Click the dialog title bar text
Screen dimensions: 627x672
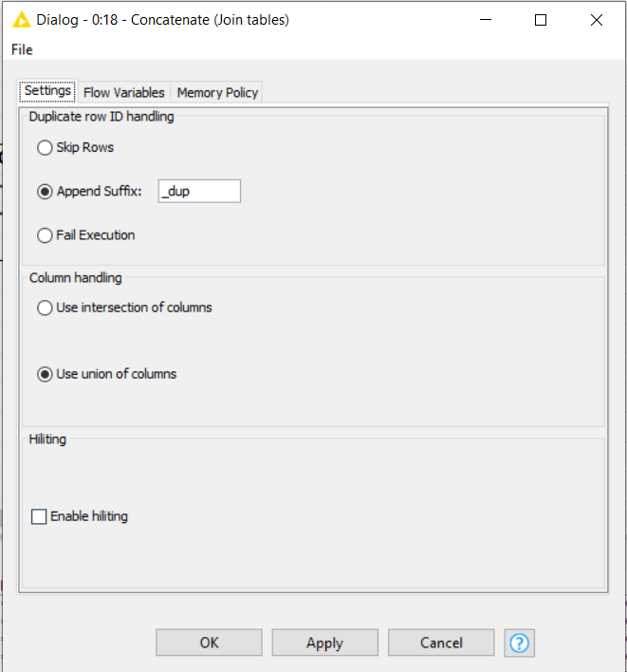[162, 20]
